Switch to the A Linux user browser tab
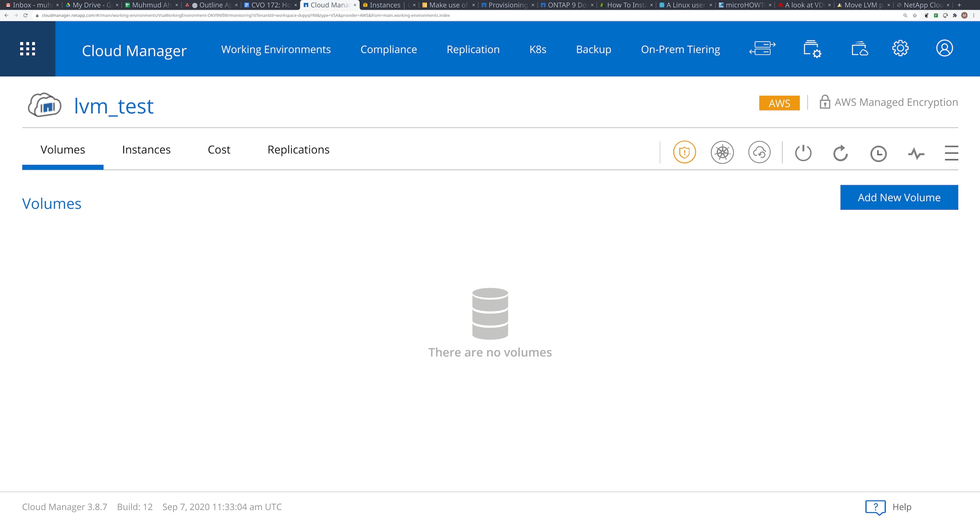980x521 pixels. click(x=686, y=5)
